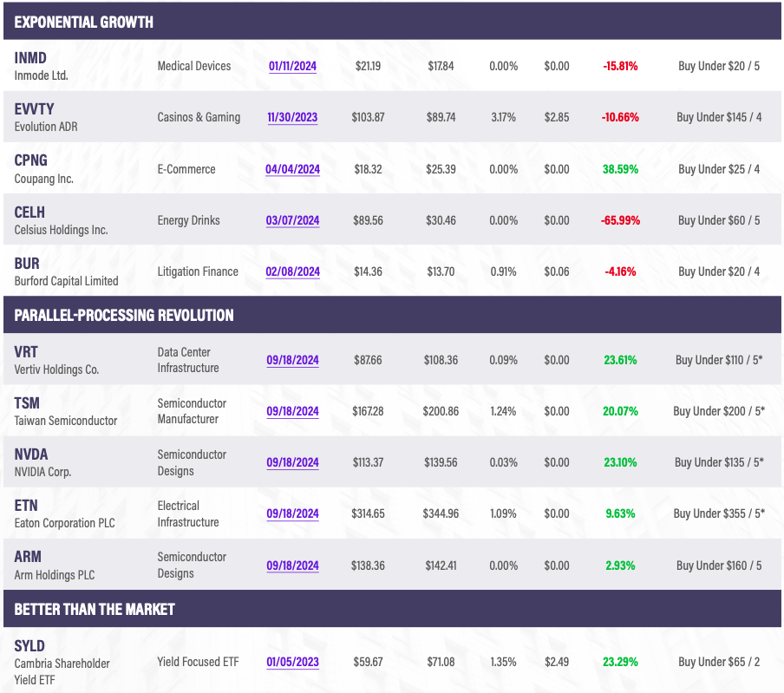784x693 pixels.
Task: Select the Semiconductor Manufacturer sector cell
Action: (192, 411)
